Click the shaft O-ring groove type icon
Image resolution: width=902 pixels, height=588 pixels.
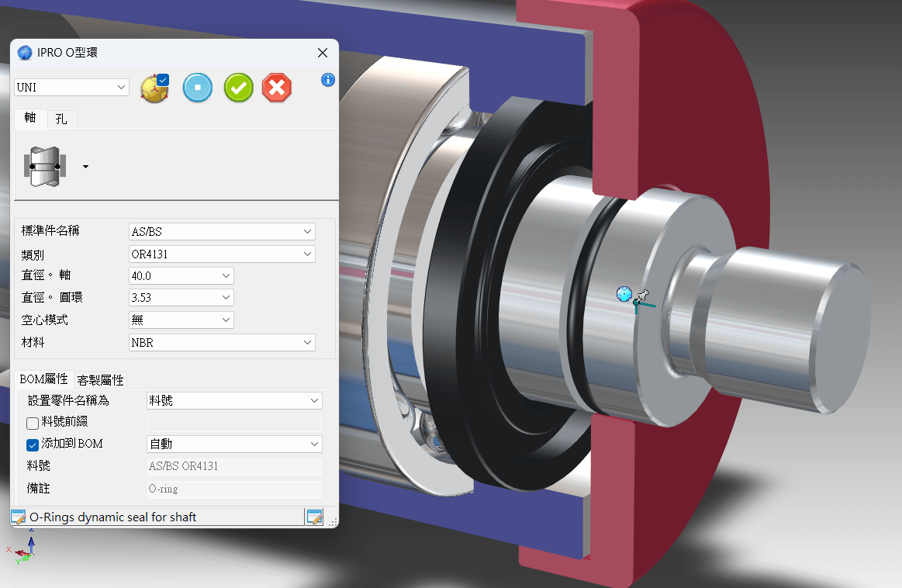(44, 166)
